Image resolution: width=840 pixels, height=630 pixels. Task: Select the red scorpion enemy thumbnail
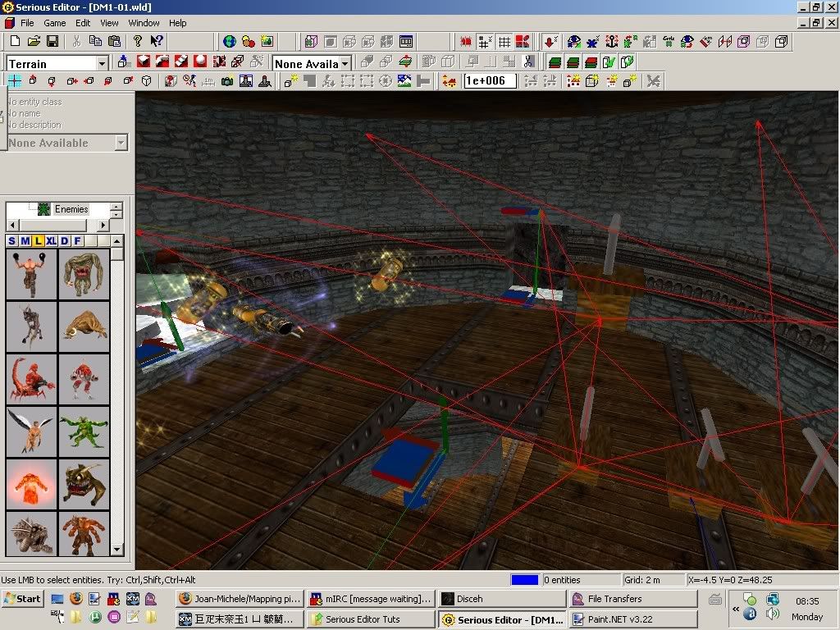[31, 379]
